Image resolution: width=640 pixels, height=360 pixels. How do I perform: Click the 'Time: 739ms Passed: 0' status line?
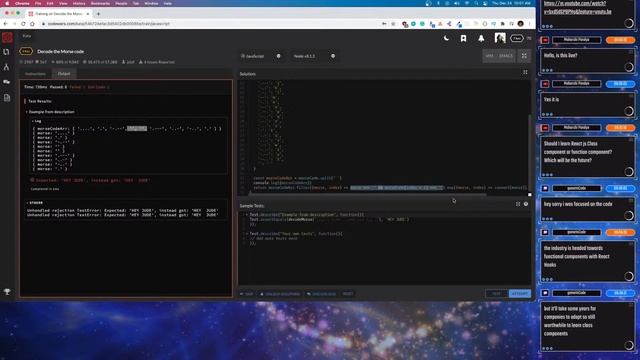coord(45,87)
